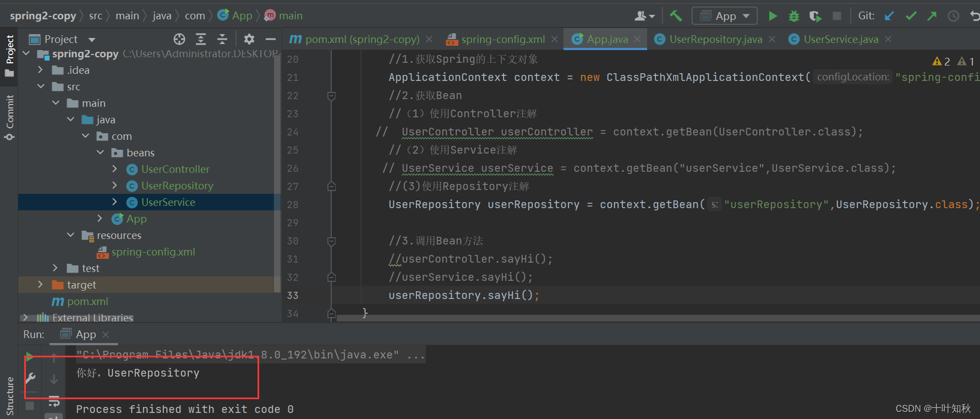
Task: Collapse the beans package
Action: pyautogui.click(x=100, y=153)
